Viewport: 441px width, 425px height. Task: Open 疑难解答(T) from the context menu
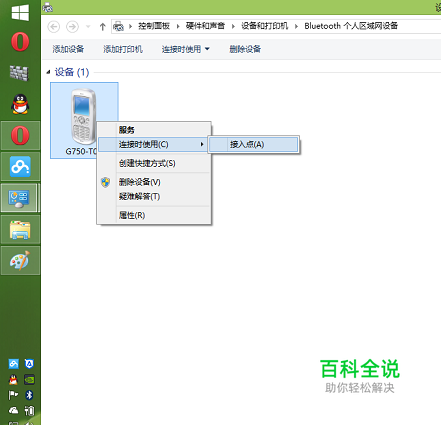tap(154, 196)
